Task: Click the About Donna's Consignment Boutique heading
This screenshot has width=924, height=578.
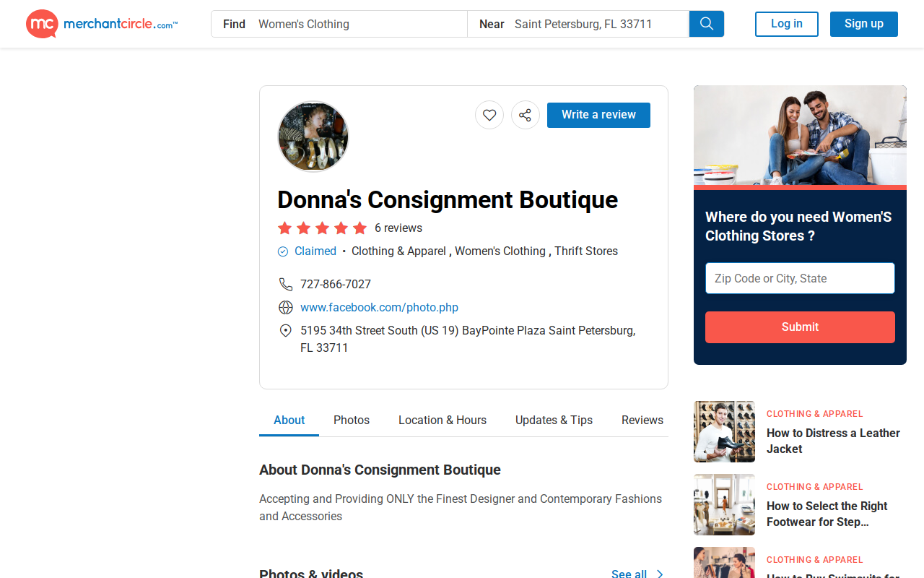Action: pyautogui.click(x=380, y=470)
